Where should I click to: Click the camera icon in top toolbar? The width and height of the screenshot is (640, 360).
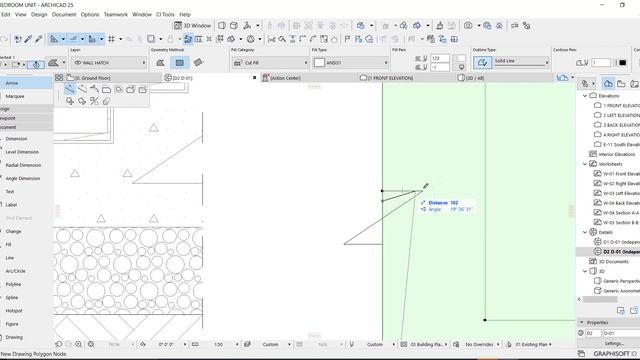click(x=468, y=25)
